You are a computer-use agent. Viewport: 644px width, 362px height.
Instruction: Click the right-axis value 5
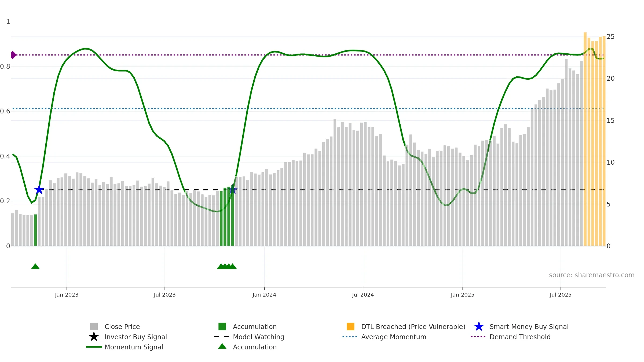click(609, 204)
